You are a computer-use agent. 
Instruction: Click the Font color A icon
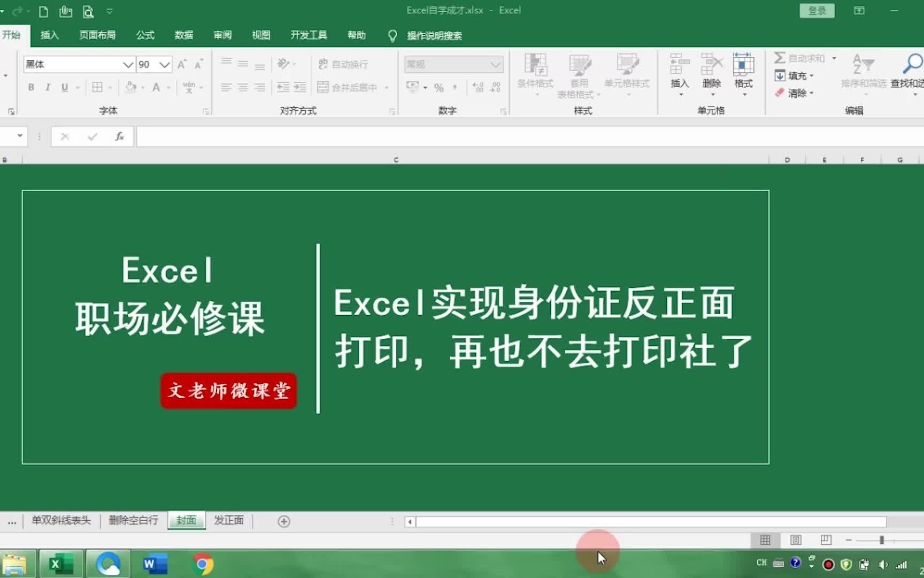point(156,87)
